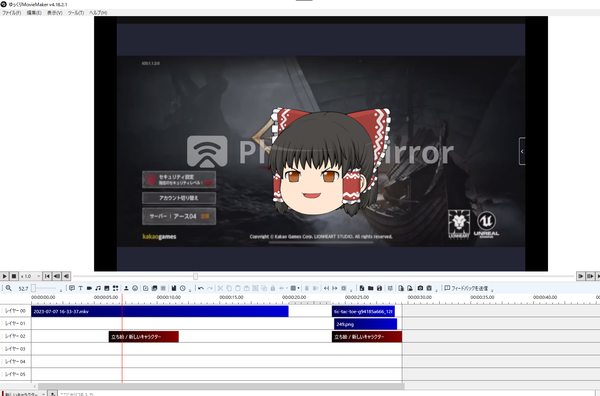The width and height of the screenshot is (600, 396).
Task: Click the 52.7 zoom value field
Action: [x=23, y=288]
